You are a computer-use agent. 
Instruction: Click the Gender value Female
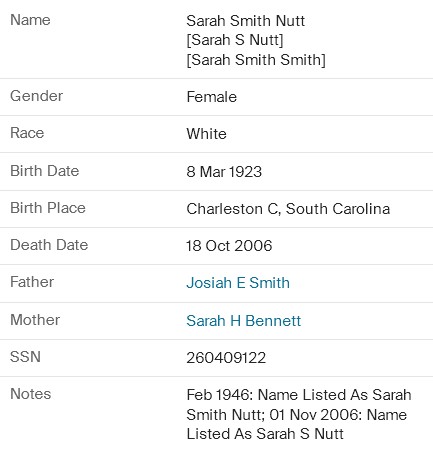pyautogui.click(x=212, y=97)
